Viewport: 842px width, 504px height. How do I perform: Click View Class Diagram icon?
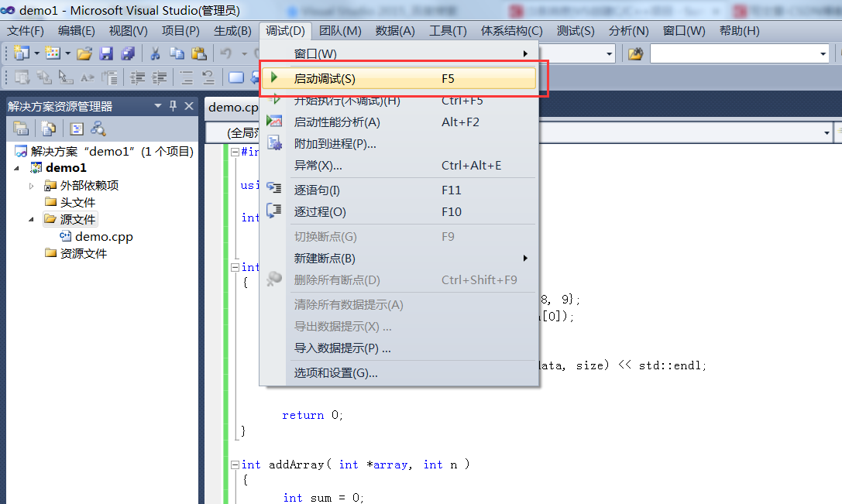98,129
